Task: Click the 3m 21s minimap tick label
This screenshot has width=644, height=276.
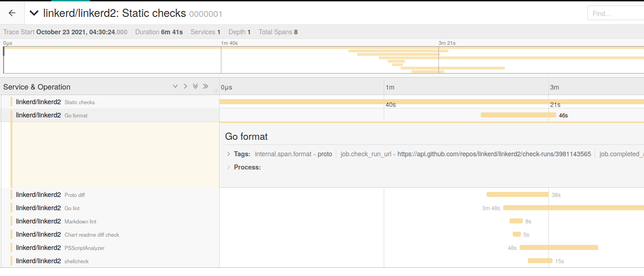Action: 447,43
